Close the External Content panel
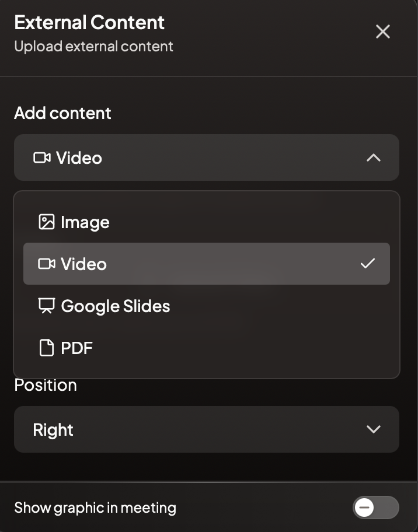The height and width of the screenshot is (532, 418). (383, 32)
